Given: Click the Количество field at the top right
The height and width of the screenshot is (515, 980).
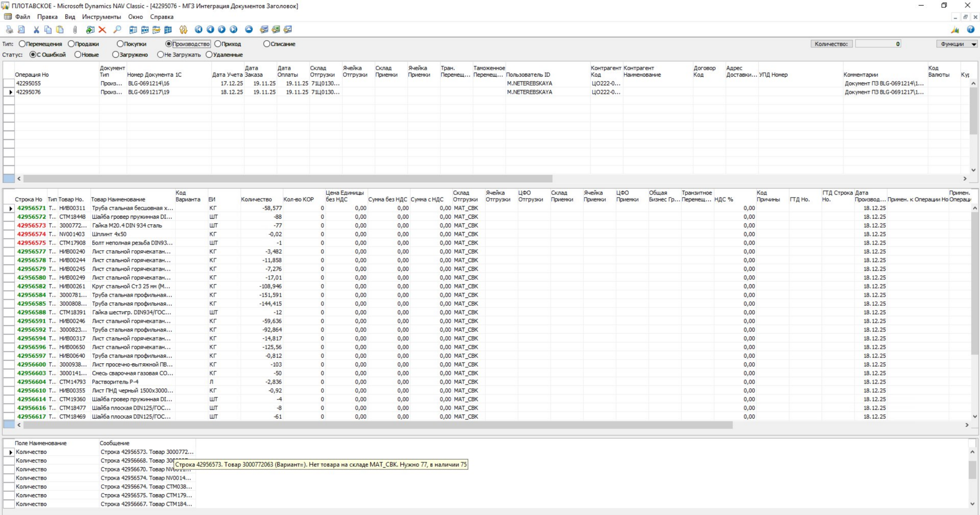Looking at the screenshot, I should click(878, 44).
